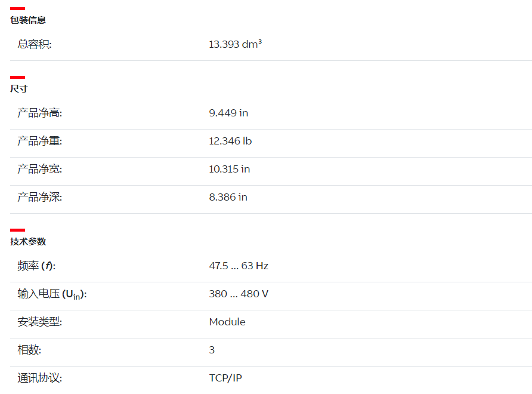Click the 10.315 in value
The image size is (532, 394).
[230, 169]
